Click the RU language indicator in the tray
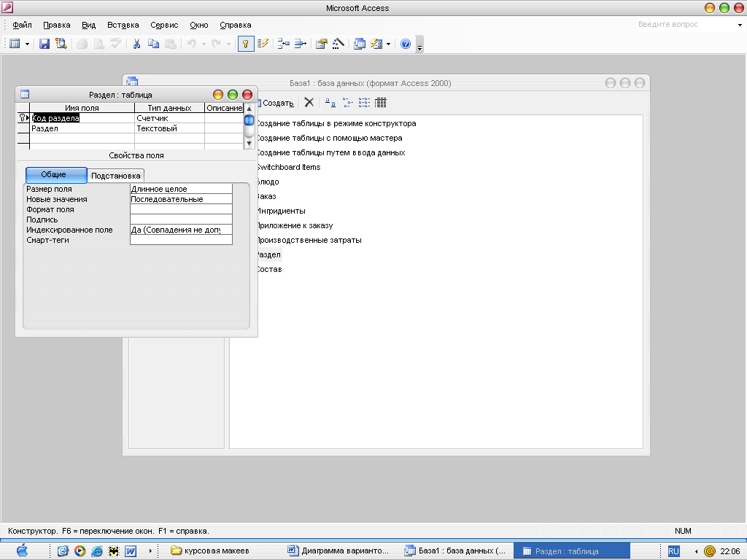 click(x=673, y=551)
